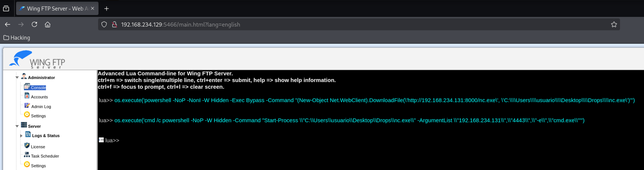The image size is (644, 170).
Task: Open the Admin Log icon
Action: pyautogui.click(x=27, y=106)
